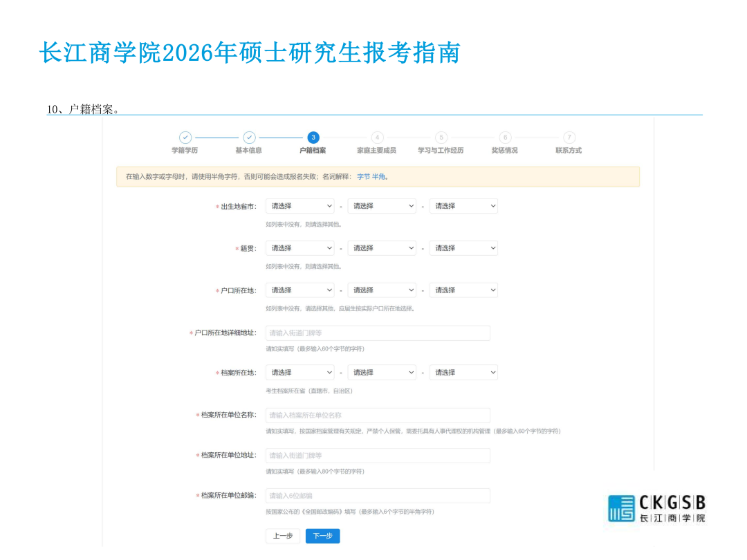Open the 字节 explanation link

click(363, 177)
